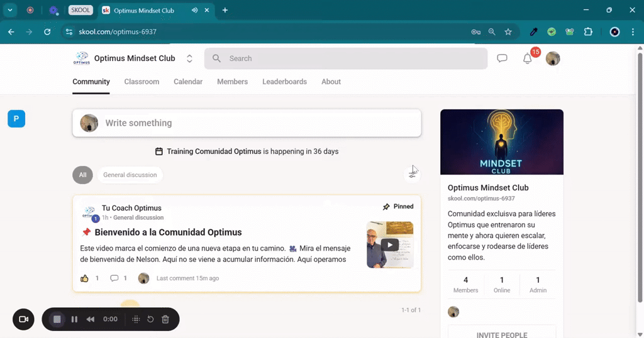Open Bienvenido a la Comunidad Optimus post
The image size is (644, 338).
tap(168, 232)
